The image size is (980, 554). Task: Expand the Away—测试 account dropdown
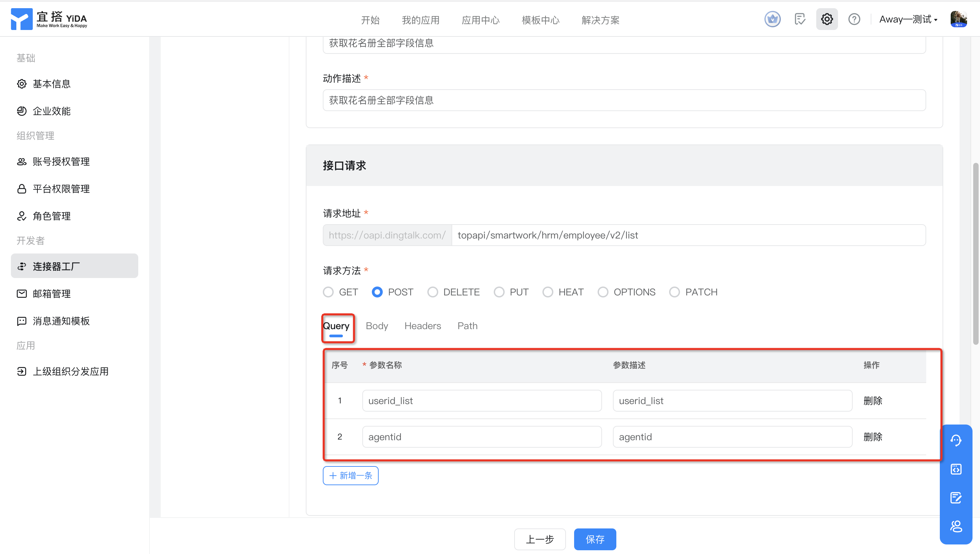[x=908, y=19]
